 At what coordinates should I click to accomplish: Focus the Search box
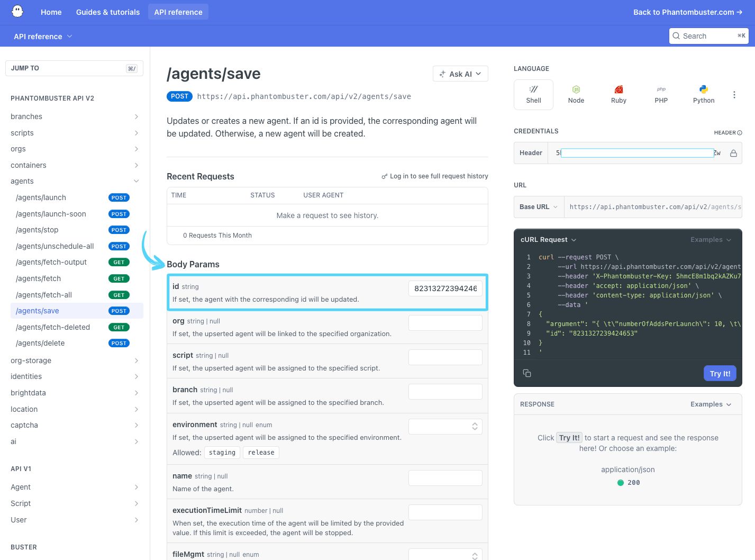click(x=709, y=36)
